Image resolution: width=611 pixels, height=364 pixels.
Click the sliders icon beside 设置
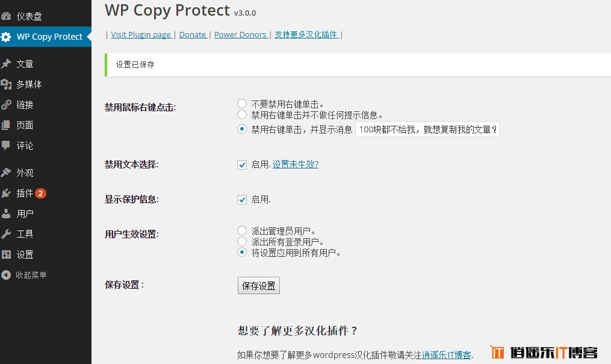pyautogui.click(x=6, y=254)
